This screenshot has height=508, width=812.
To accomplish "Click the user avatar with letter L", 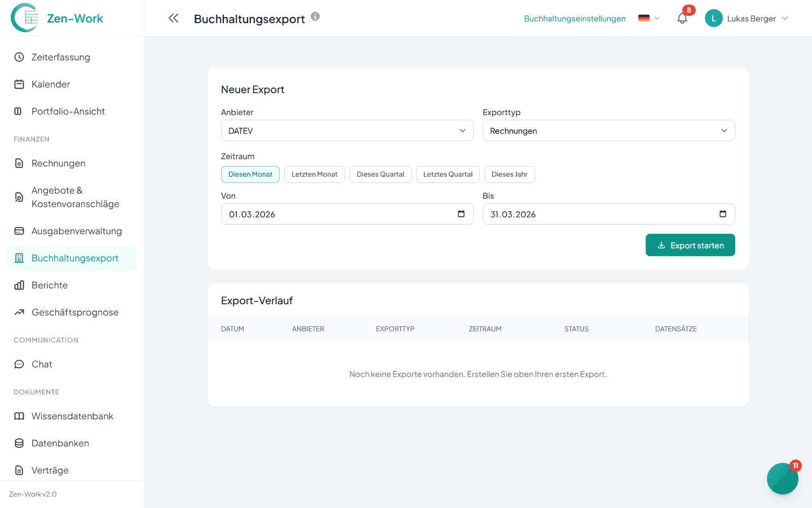I will pos(714,18).
